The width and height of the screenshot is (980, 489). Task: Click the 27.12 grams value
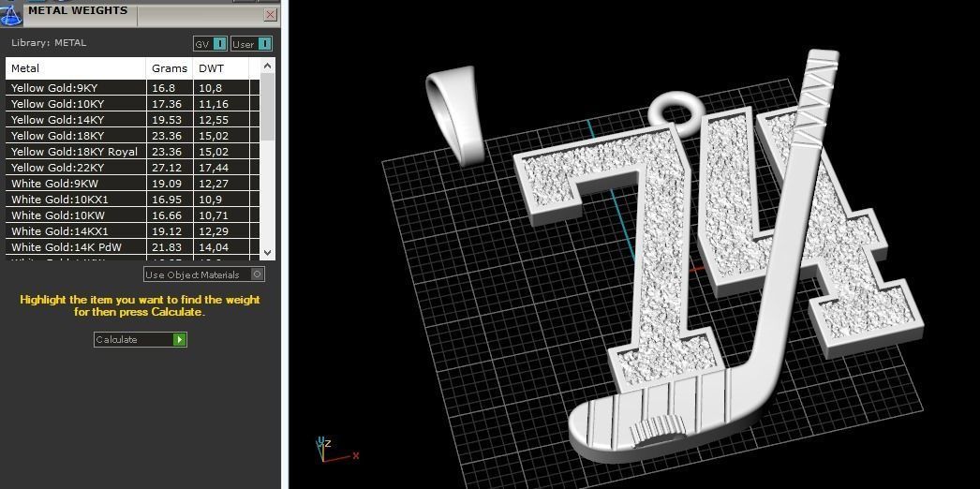pyautogui.click(x=167, y=168)
